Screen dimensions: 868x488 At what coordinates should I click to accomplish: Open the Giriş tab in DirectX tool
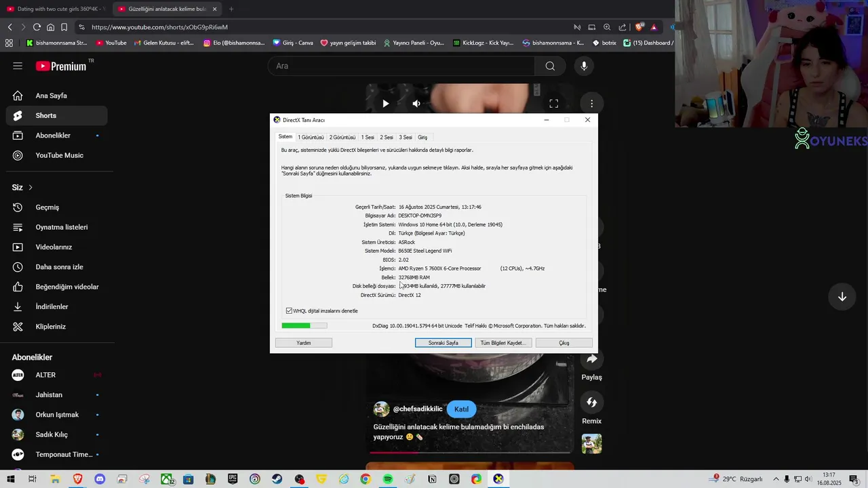coord(422,137)
